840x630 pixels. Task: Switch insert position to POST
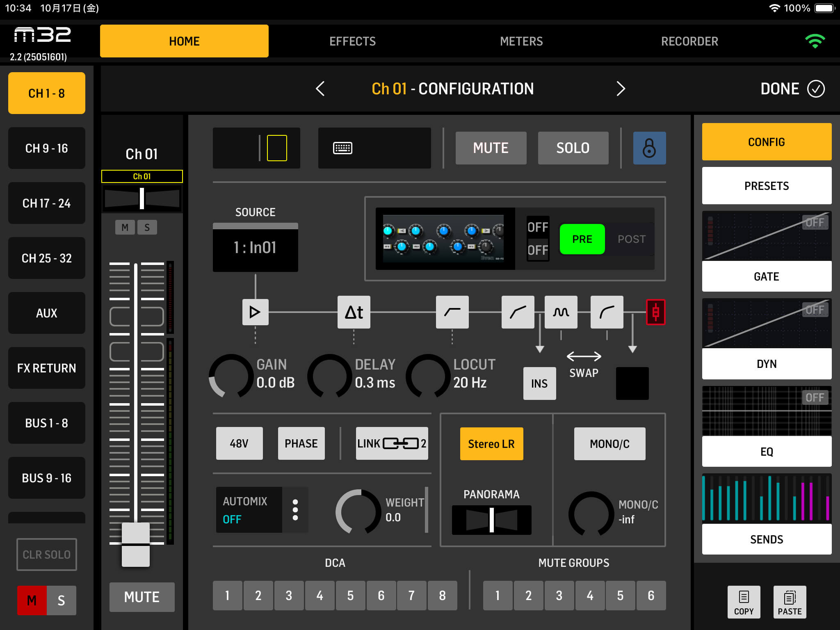click(631, 239)
